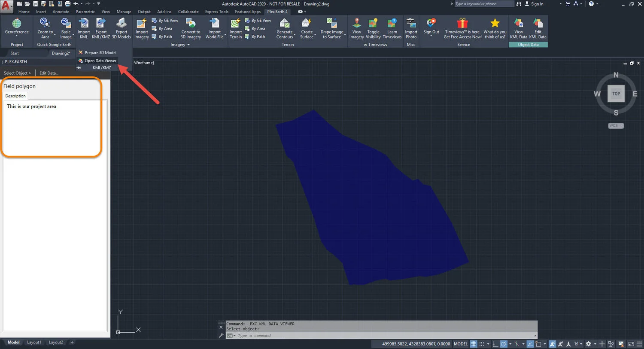Click Edit KML Data icon

point(538,23)
